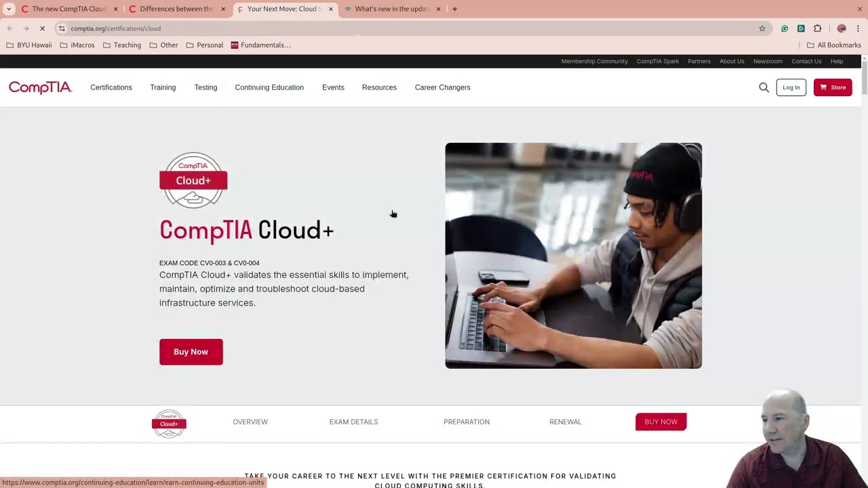Open Partners link
The height and width of the screenshot is (488, 868).
click(x=699, y=61)
